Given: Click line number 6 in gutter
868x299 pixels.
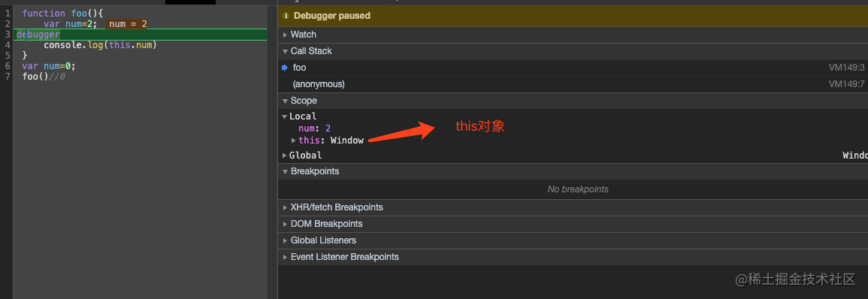Looking at the screenshot, I should [8, 66].
